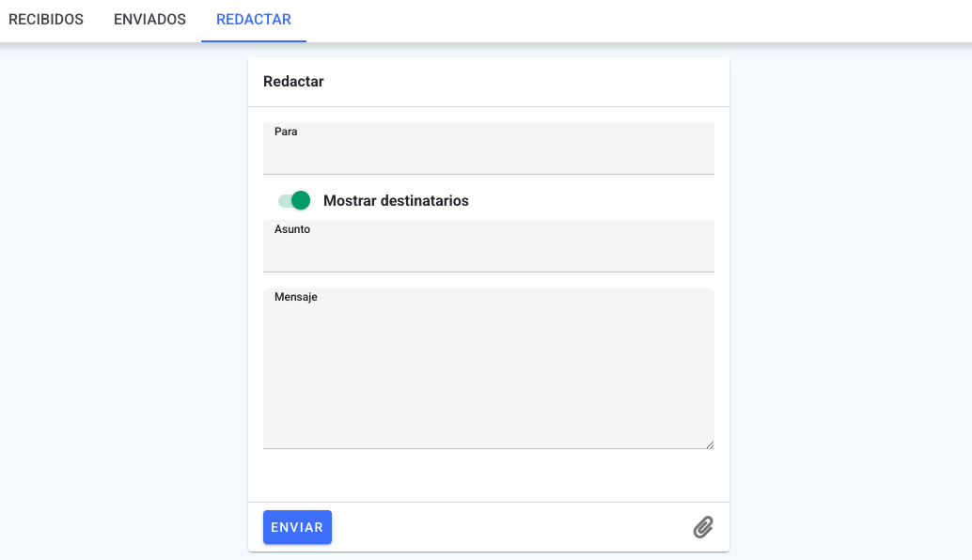Send the message with ENVIAR button
The image size is (972, 560).
(298, 527)
